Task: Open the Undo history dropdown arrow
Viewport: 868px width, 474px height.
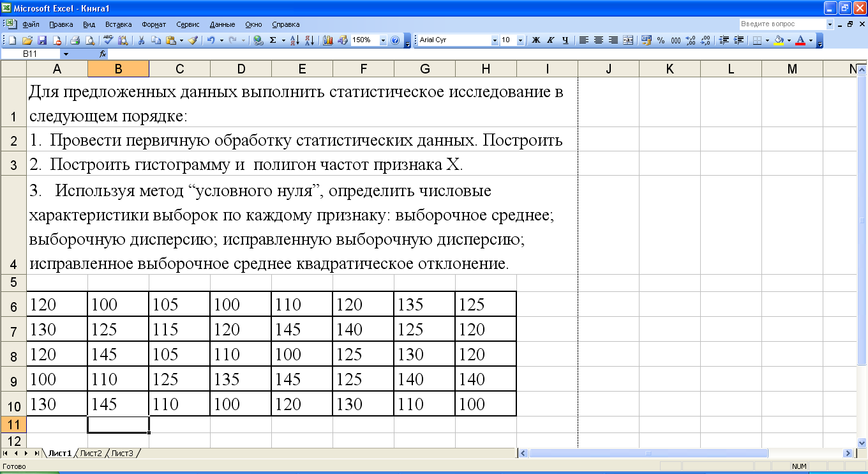Action: 221,40
